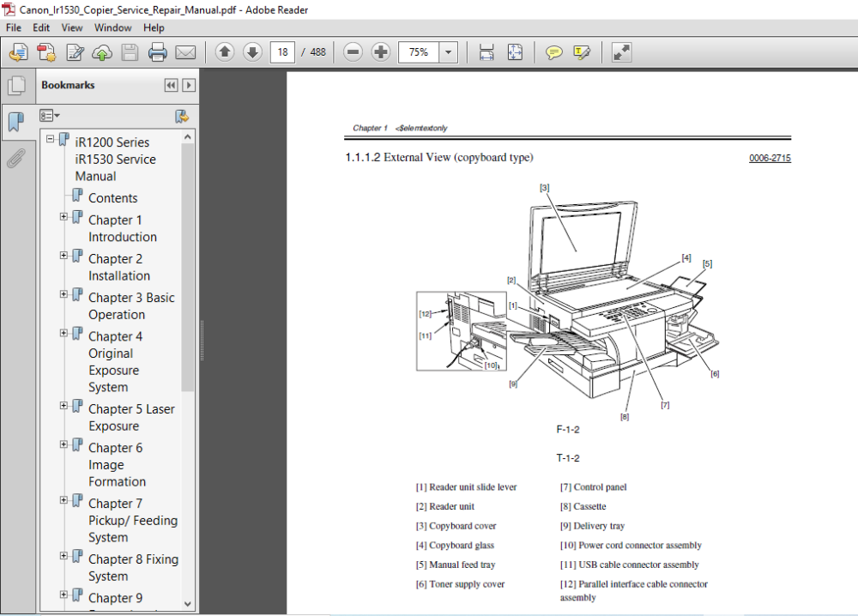
Task: Click the Save (floppy disk) icon
Action: (130, 52)
